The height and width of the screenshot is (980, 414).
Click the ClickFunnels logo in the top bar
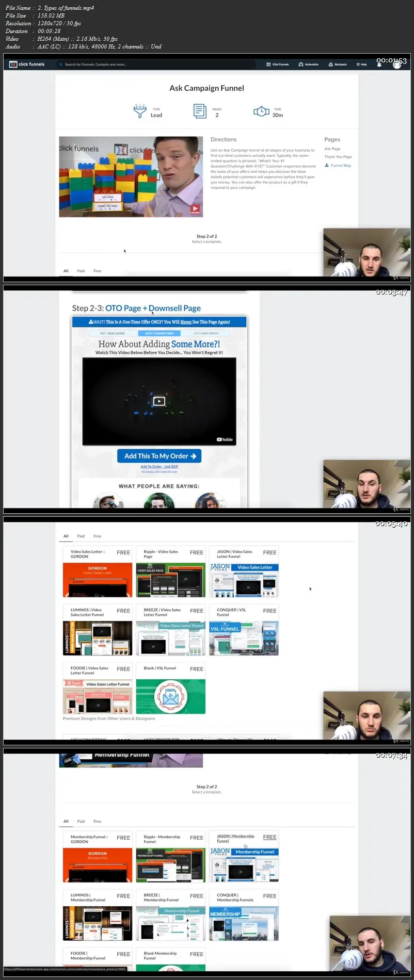pyautogui.click(x=27, y=64)
